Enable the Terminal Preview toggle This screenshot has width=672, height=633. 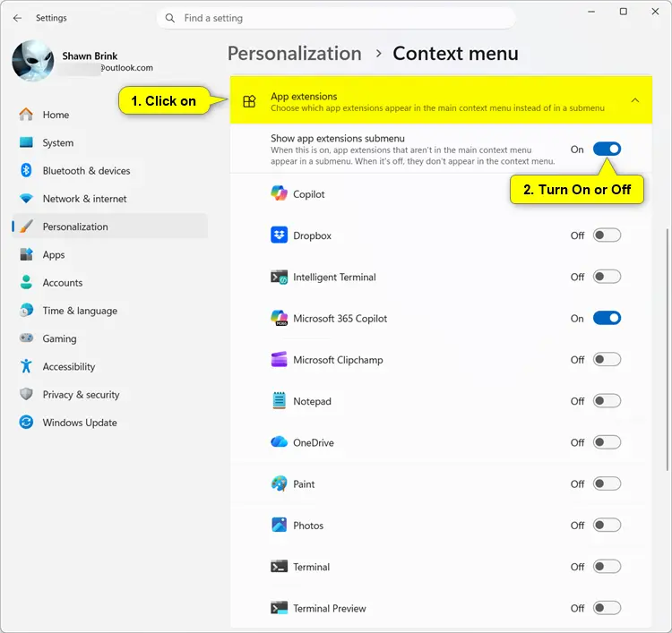pyautogui.click(x=607, y=608)
